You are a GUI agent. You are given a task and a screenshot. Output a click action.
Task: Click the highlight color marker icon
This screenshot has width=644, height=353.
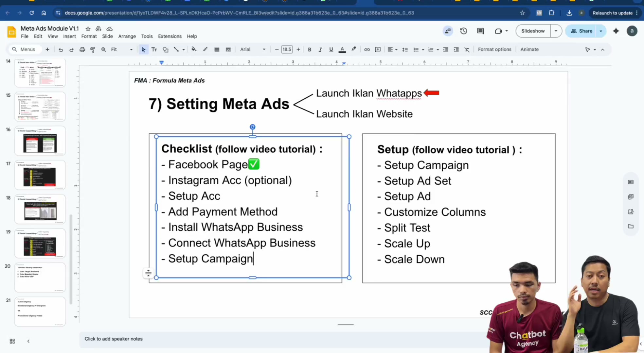point(354,49)
